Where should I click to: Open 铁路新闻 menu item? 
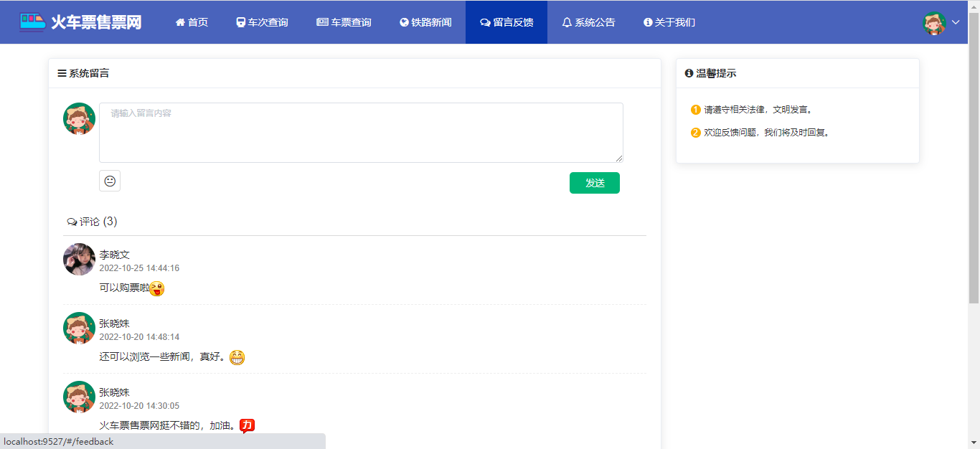pos(425,22)
